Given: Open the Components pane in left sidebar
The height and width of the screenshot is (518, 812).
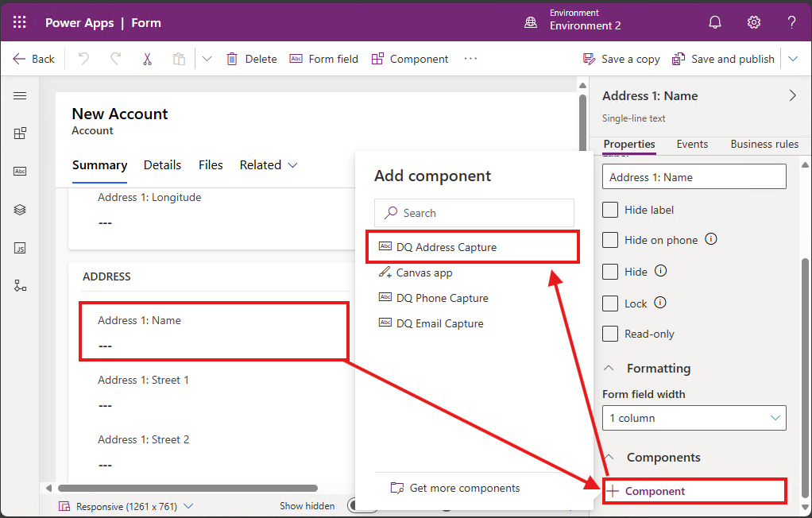Looking at the screenshot, I should tap(20, 133).
